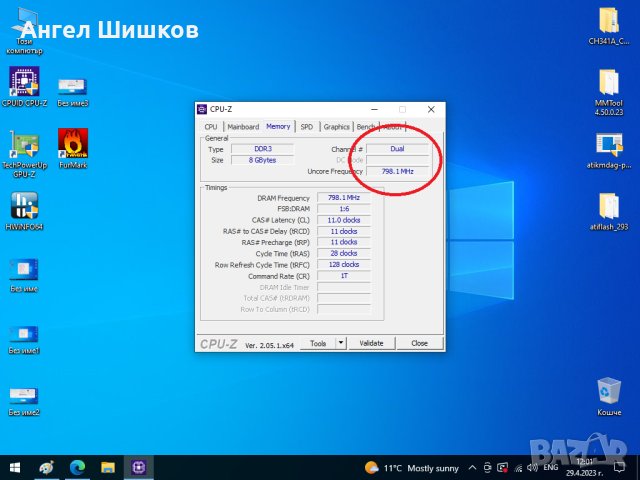Viewport: 640px width, 480px height.
Task: Click the tRFC value '128 clocks'
Action: 344,264
